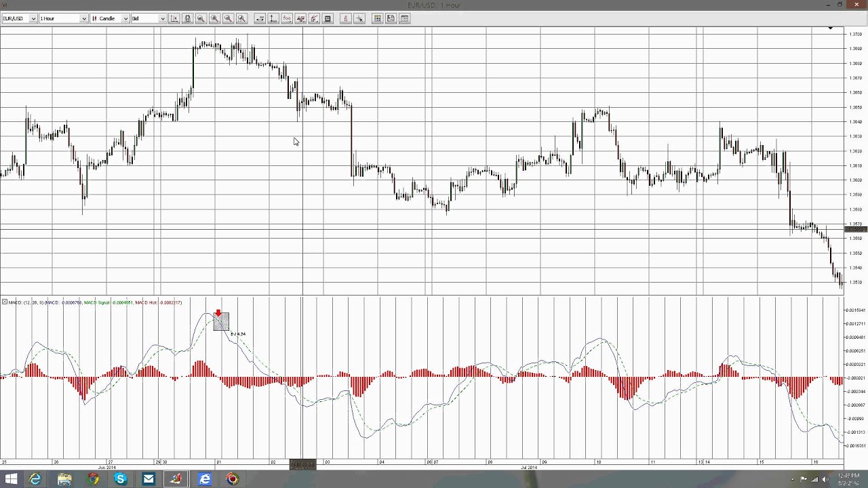This screenshot has width=868, height=488.
Task: Open Skype from the taskbar
Action: (121, 479)
